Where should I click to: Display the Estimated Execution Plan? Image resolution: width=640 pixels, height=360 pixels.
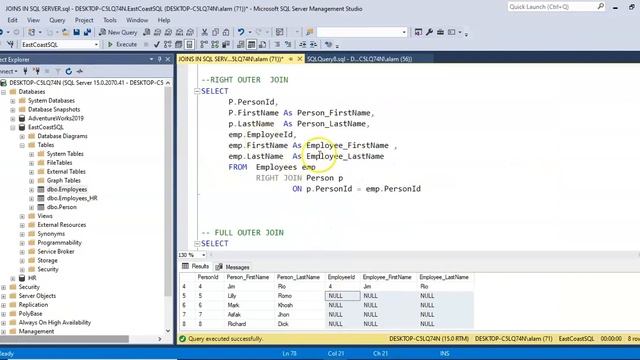[168, 44]
